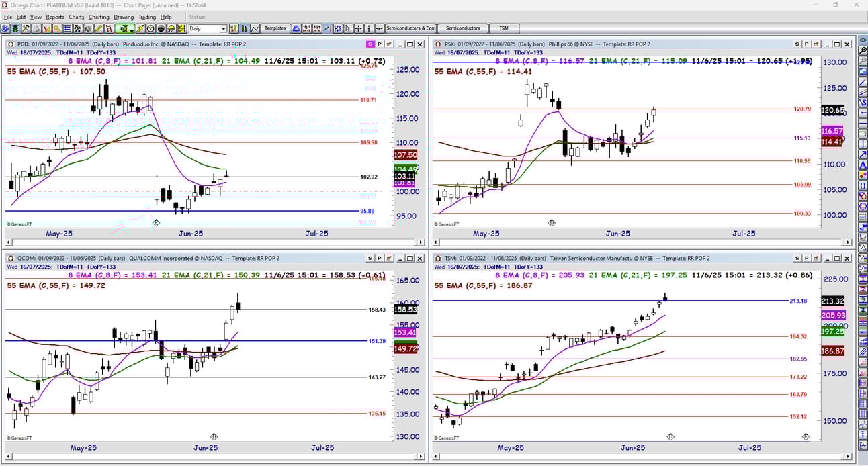Toggle the P button on PDD chart
The height and width of the screenshot is (466, 868).
tap(379, 44)
